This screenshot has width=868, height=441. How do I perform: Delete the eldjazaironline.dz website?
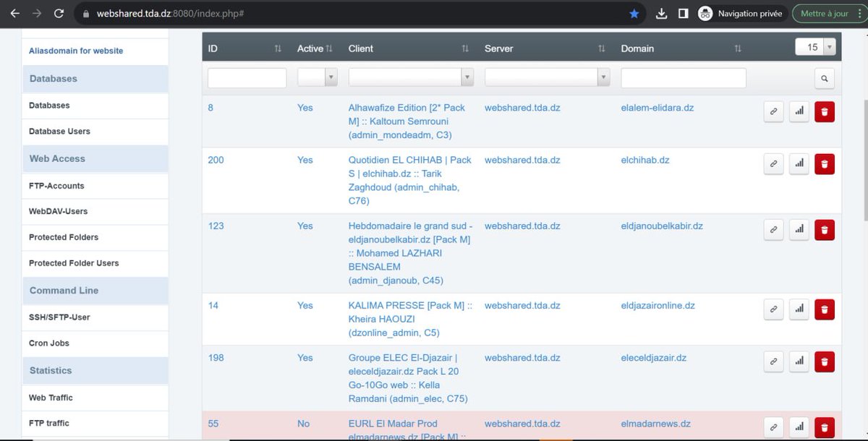pyautogui.click(x=824, y=309)
